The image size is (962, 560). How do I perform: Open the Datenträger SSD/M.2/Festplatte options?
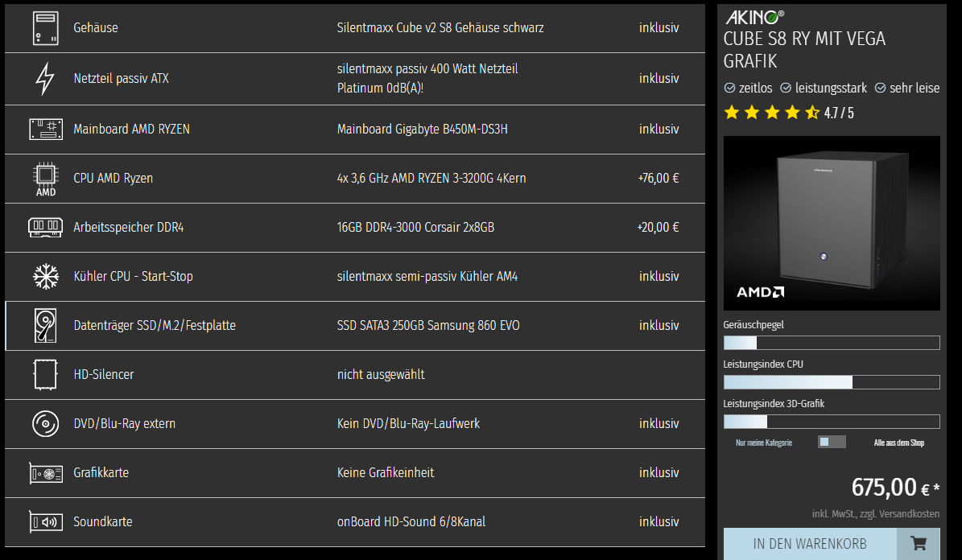tap(355, 326)
